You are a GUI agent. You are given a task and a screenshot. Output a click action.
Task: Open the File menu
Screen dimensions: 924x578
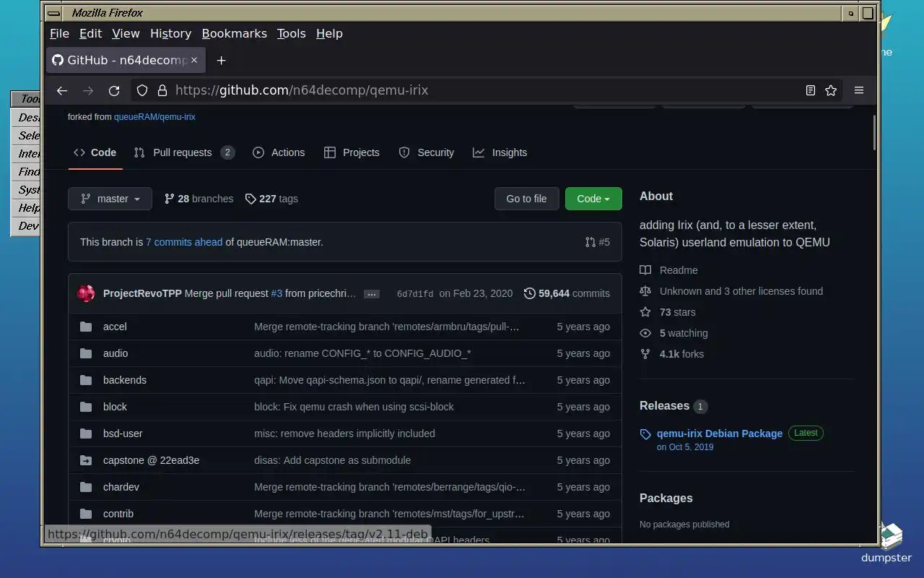point(59,33)
